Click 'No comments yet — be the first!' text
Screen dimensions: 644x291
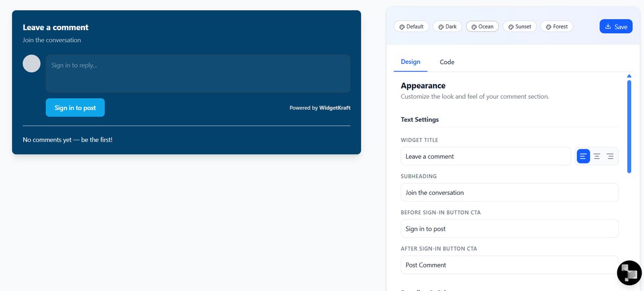pyautogui.click(x=68, y=140)
